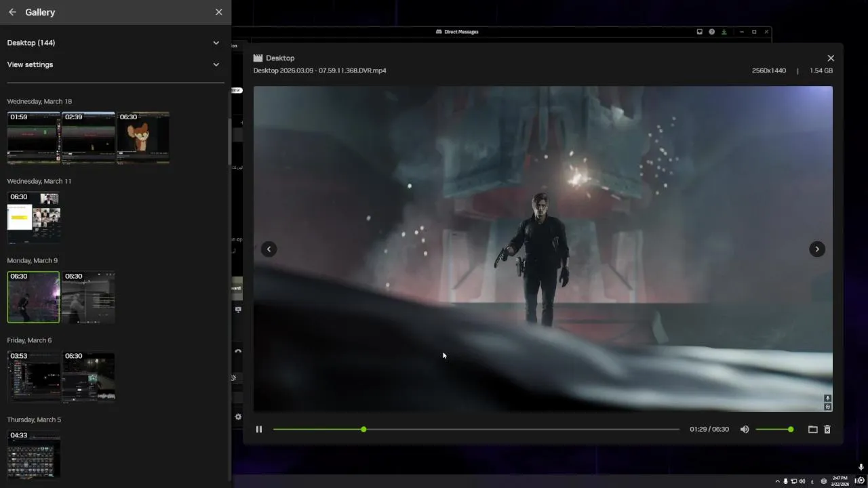This screenshot has width=868, height=488.
Task: Close the Gallery sidebar panel
Action: 218,12
